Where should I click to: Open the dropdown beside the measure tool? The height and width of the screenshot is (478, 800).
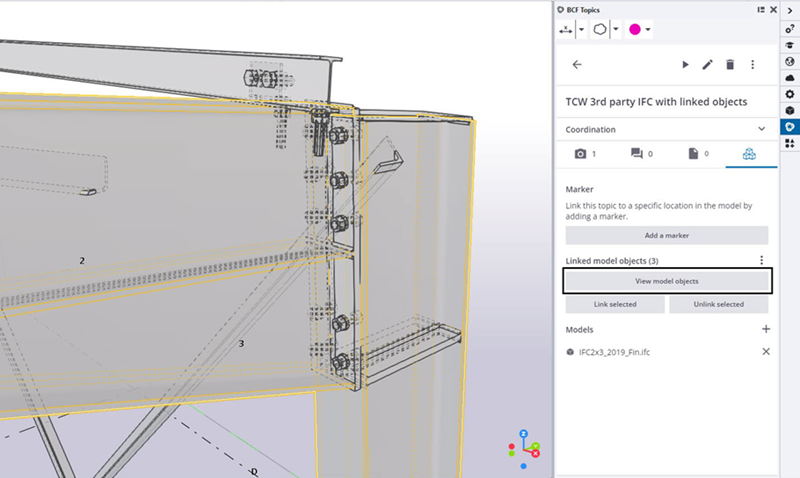pyautogui.click(x=581, y=30)
